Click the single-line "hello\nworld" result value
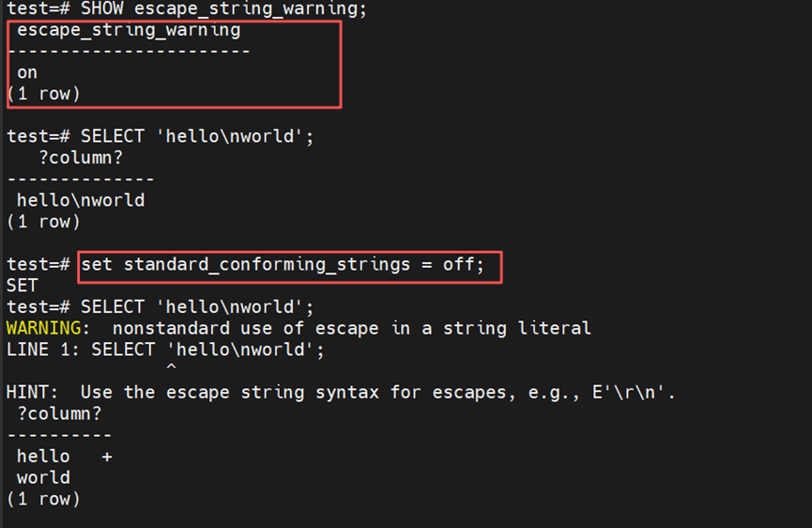 pos(81,200)
